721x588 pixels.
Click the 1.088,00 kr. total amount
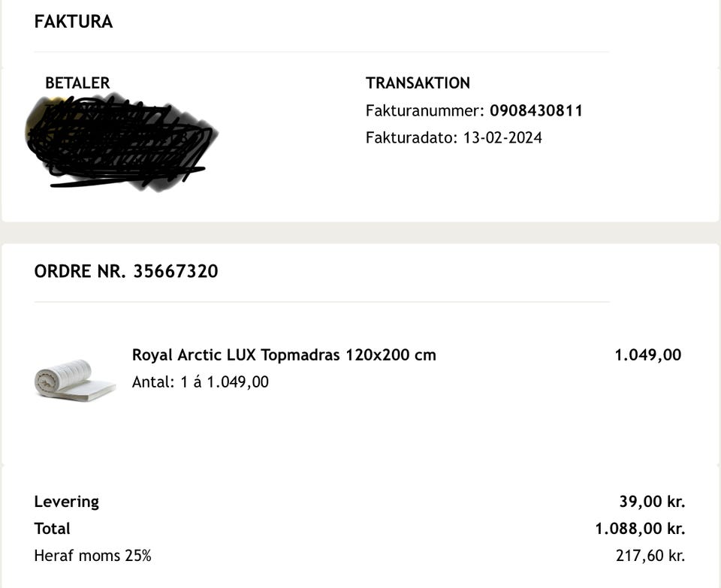pyautogui.click(x=640, y=529)
